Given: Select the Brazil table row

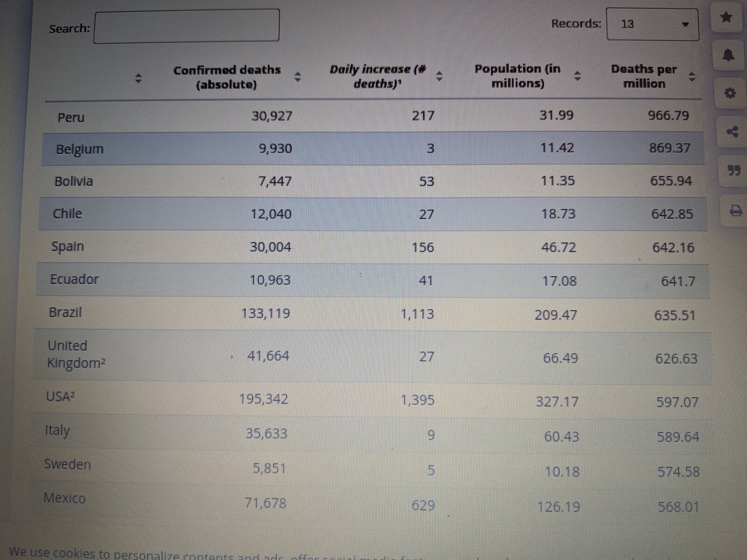Looking at the screenshot, I should (373, 314).
